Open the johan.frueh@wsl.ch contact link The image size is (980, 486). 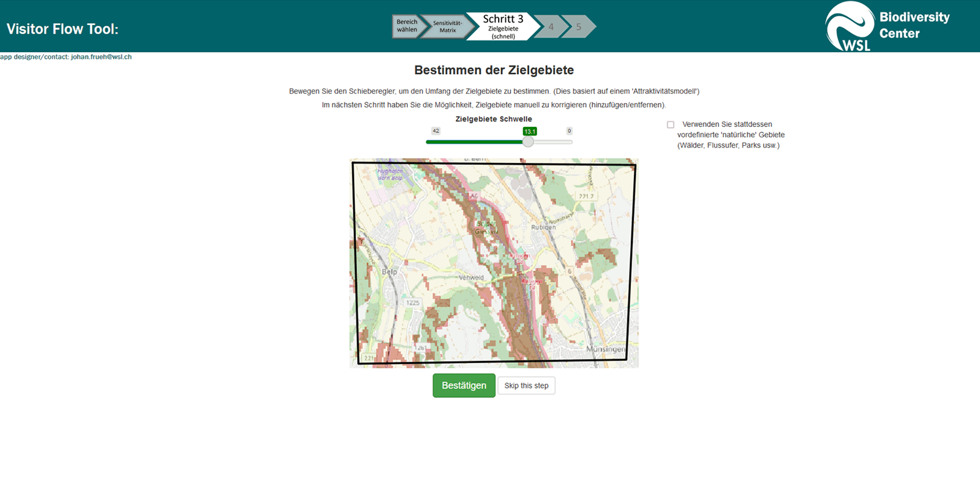point(101,57)
